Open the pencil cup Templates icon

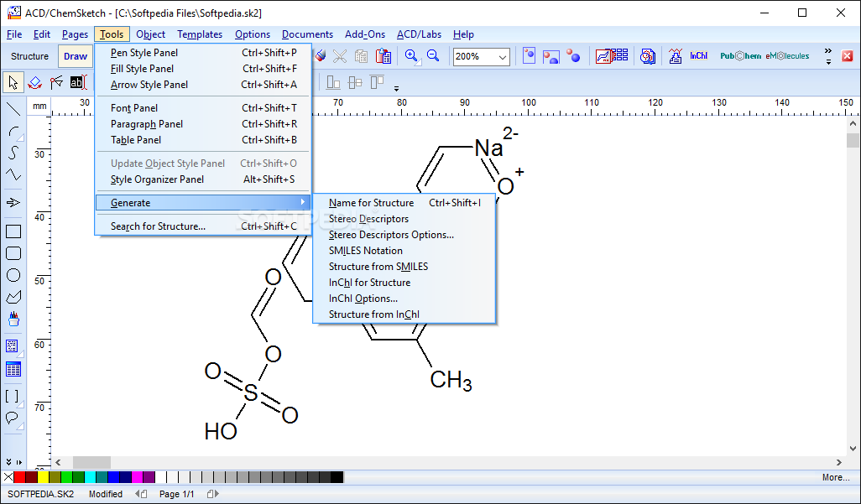click(x=13, y=319)
